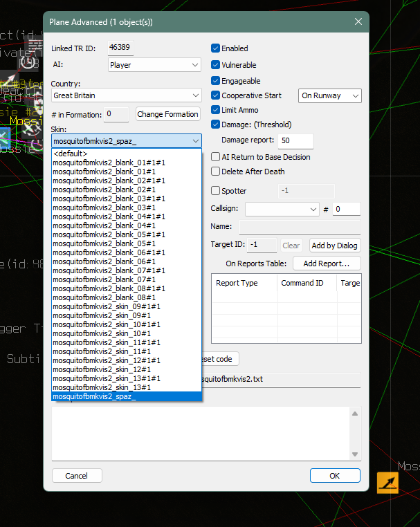Close the Plane Advanced dialog
420x527 pixels.
pyautogui.click(x=358, y=21)
